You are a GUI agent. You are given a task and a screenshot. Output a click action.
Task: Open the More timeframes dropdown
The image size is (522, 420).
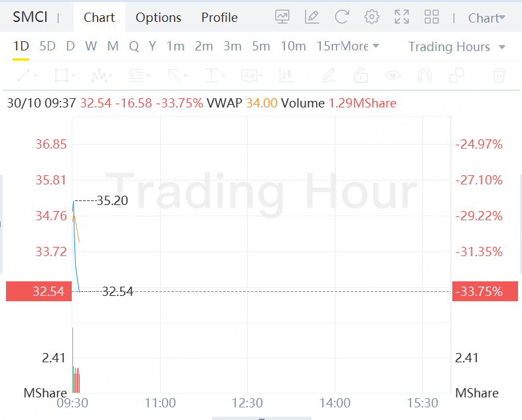(360, 46)
